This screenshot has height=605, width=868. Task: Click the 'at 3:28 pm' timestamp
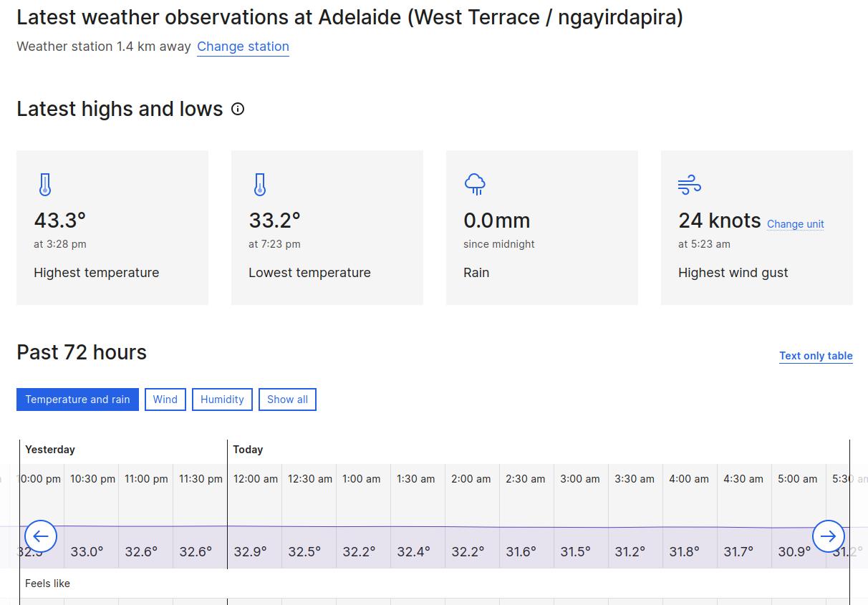60,244
